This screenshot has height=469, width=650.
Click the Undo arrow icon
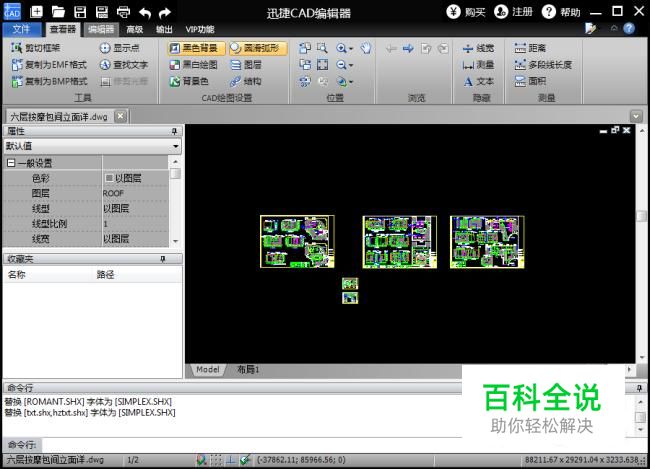tap(145, 12)
